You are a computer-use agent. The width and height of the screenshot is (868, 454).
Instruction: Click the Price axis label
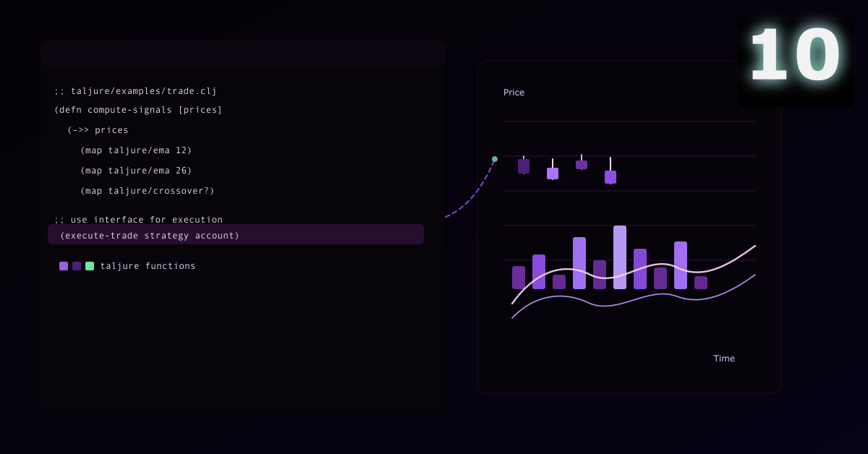[514, 93]
